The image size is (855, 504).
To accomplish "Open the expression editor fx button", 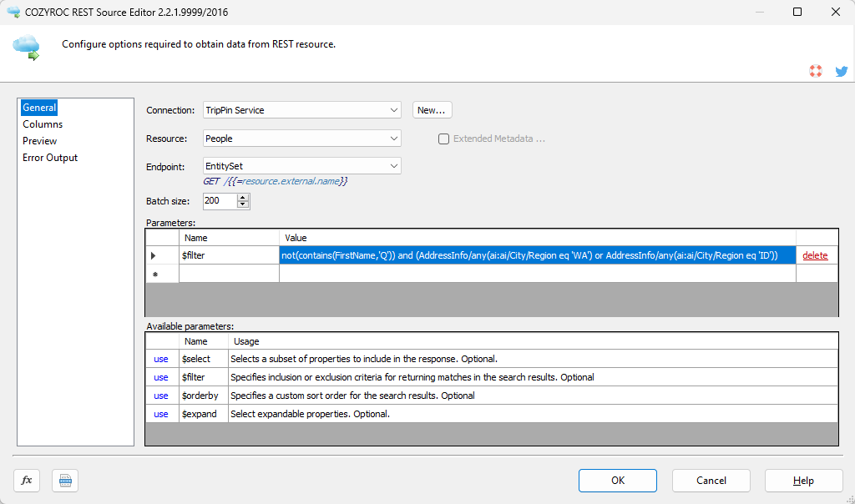I will coord(27,481).
